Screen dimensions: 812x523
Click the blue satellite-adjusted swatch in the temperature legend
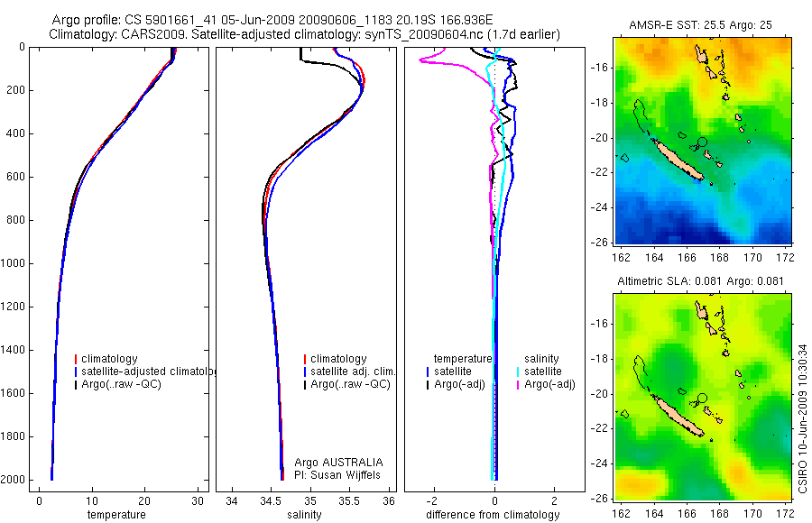pos(76,372)
